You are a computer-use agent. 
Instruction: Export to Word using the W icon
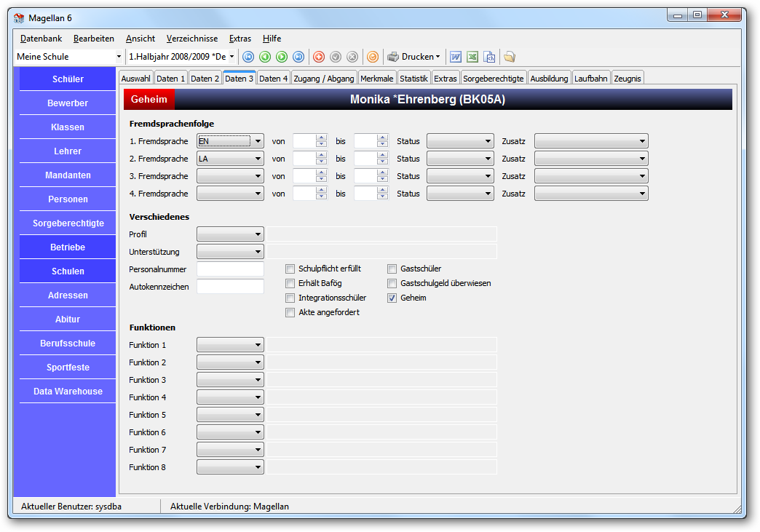[x=456, y=57]
